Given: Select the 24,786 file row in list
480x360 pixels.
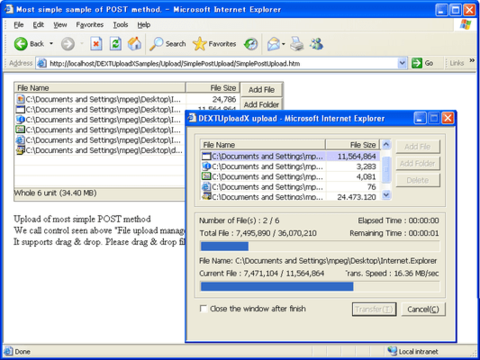Looking at the screenshot, I should [127, 99].
